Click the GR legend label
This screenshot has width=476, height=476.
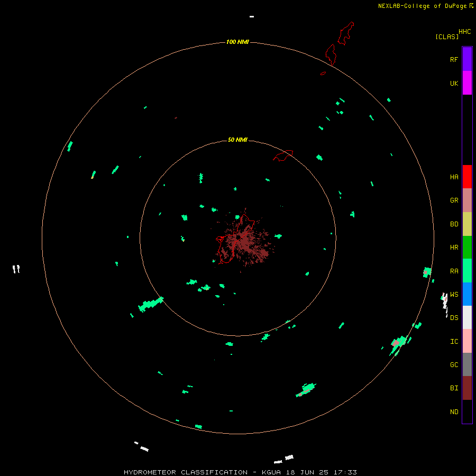[x=454, y=200]
